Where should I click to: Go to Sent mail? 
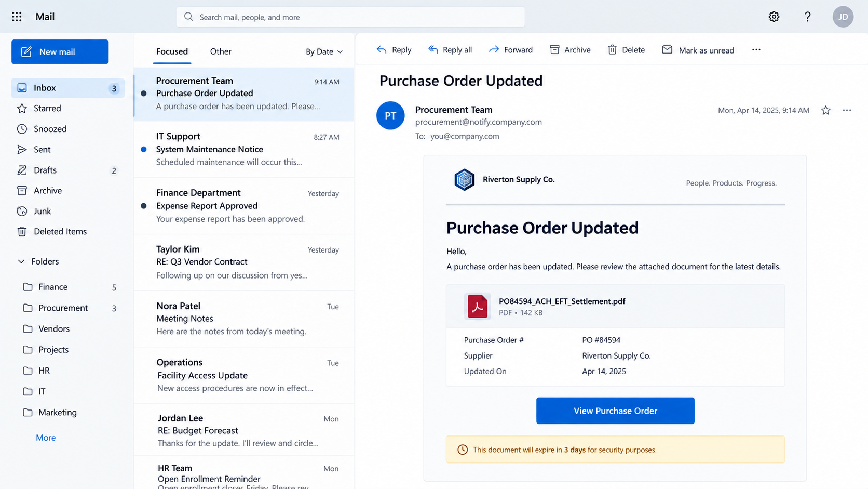click(x=67, y=150)
